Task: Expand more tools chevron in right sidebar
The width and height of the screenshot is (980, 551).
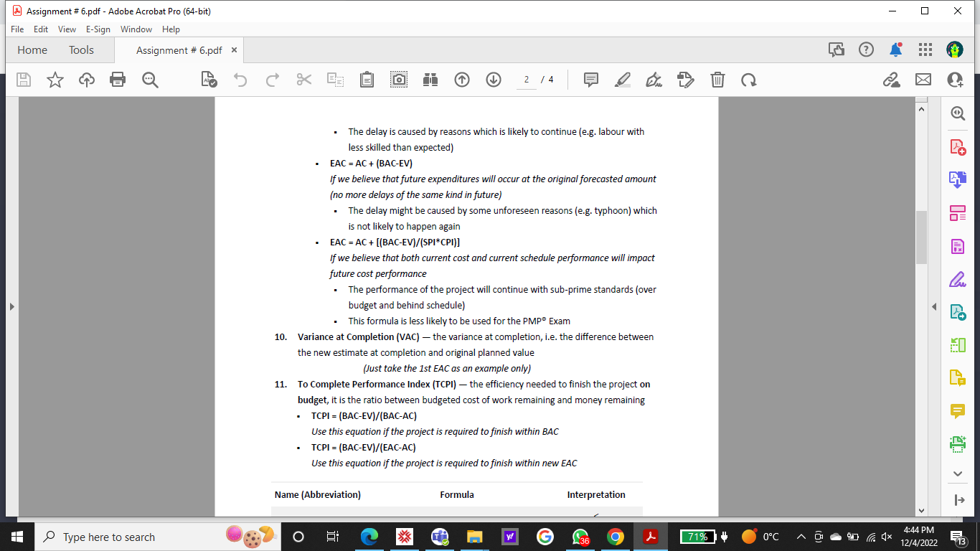Action: pyautogui.click(x=957, y=474)
